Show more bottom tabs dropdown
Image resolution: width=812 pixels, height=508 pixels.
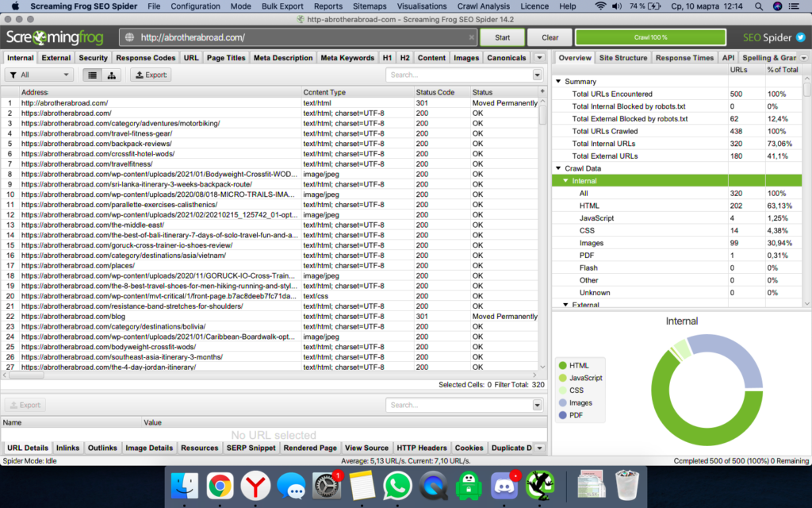tap(539, 448)
